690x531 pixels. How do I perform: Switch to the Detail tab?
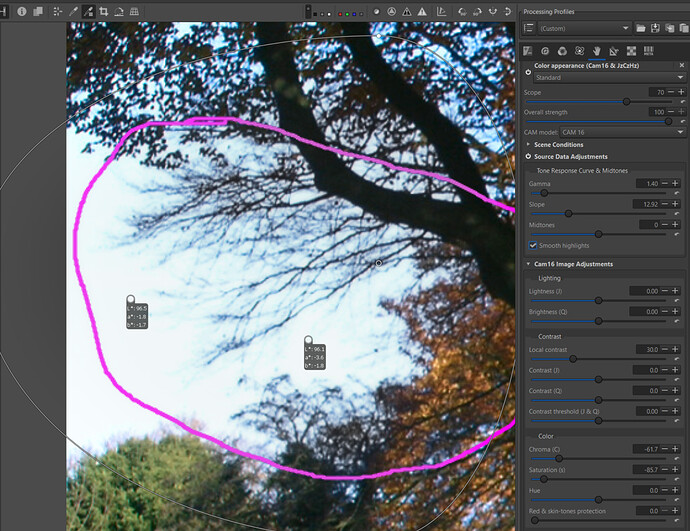(545, 51)
